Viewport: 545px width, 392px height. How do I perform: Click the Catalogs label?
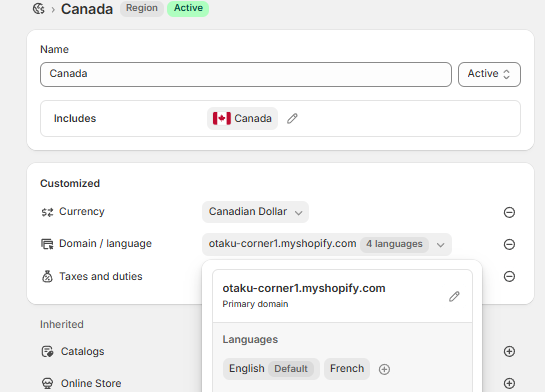[x=82, y=351]
